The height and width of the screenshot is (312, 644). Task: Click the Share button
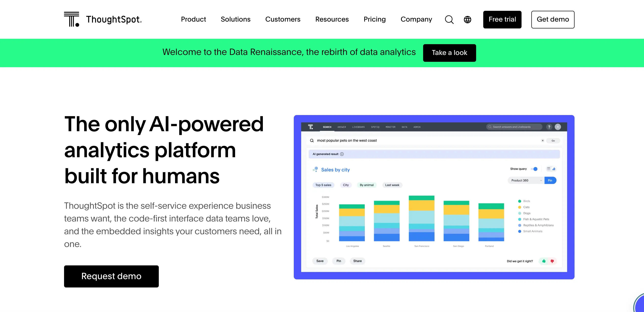357,261
